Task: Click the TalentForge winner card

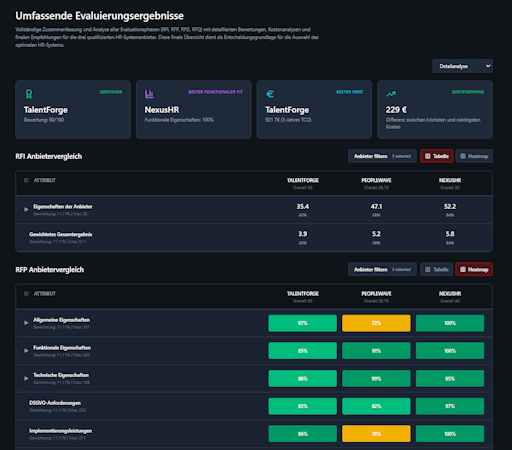Action: click(73, 109)
